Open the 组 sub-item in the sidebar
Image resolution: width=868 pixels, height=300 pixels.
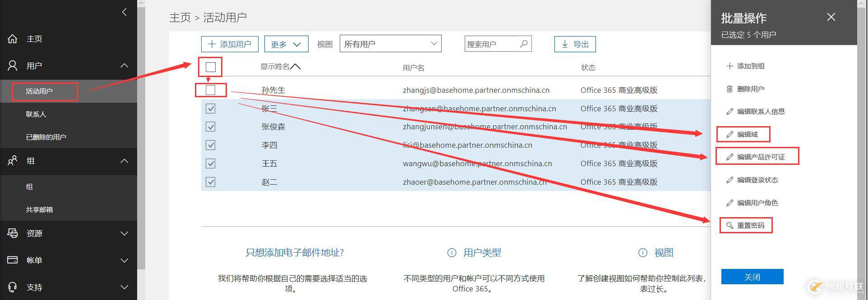click(x=29, y=187)
